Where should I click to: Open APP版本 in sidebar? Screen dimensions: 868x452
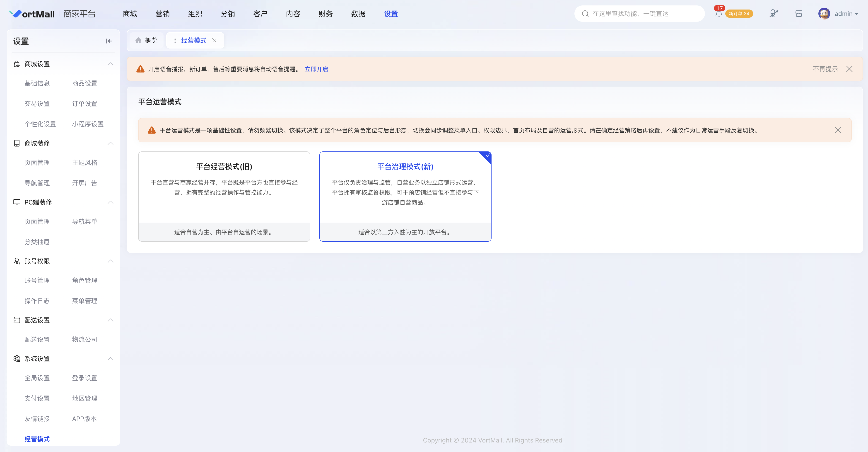click(x=84, y=419)
